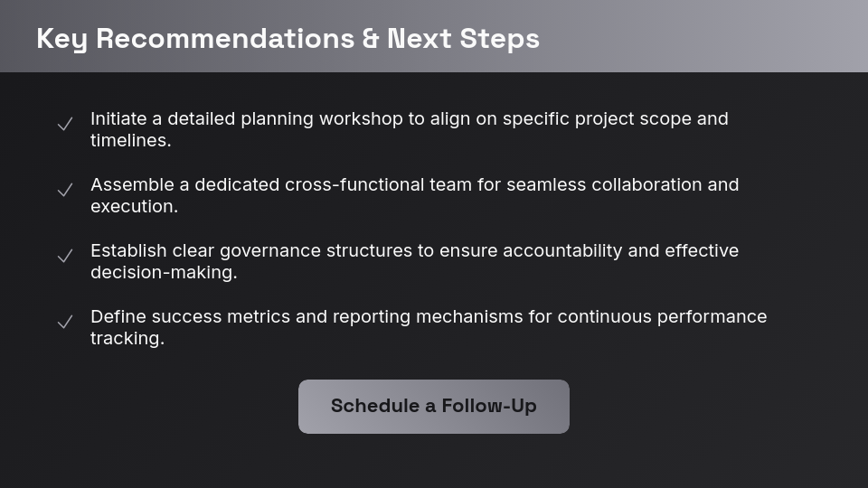This screenshot has height=488, width=868.
Task: Click the checkmark next to success metrics item
Action: point(65,323)
